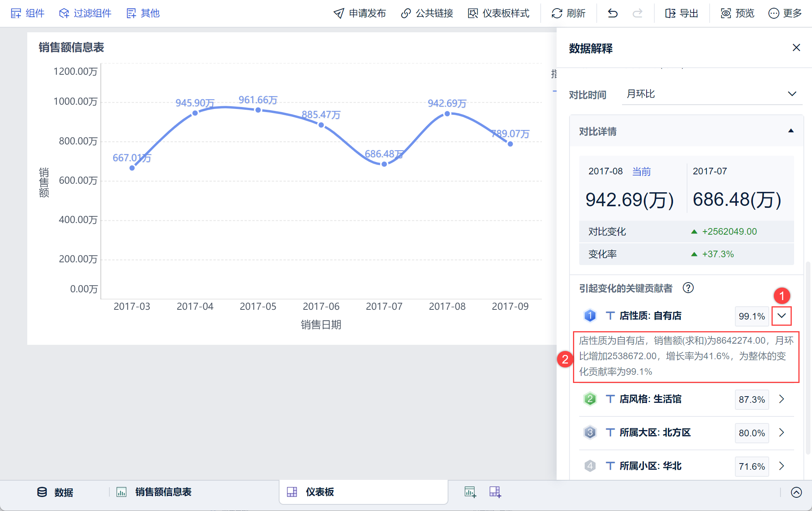Viewport: 812px width, 511px height.
Task: Open the 公共链接 option
Action: tap(427, 13)
